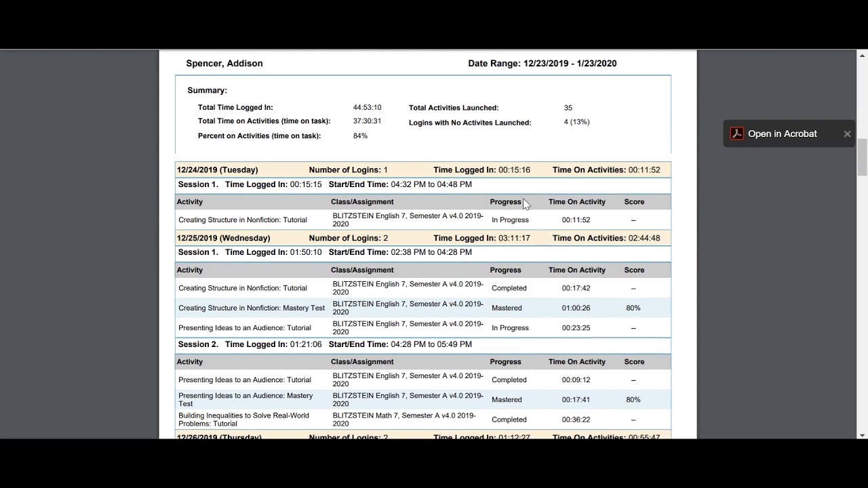Click the 12/24/2019 (Tuesday) date header
868x488 pixels.
[218, 169]
